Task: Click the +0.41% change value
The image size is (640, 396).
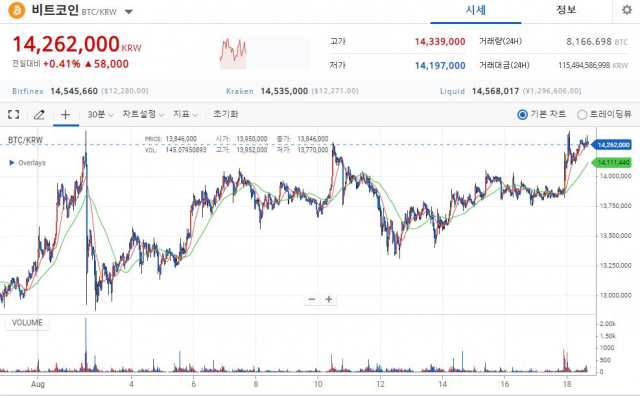Action: tap(62, 64)
